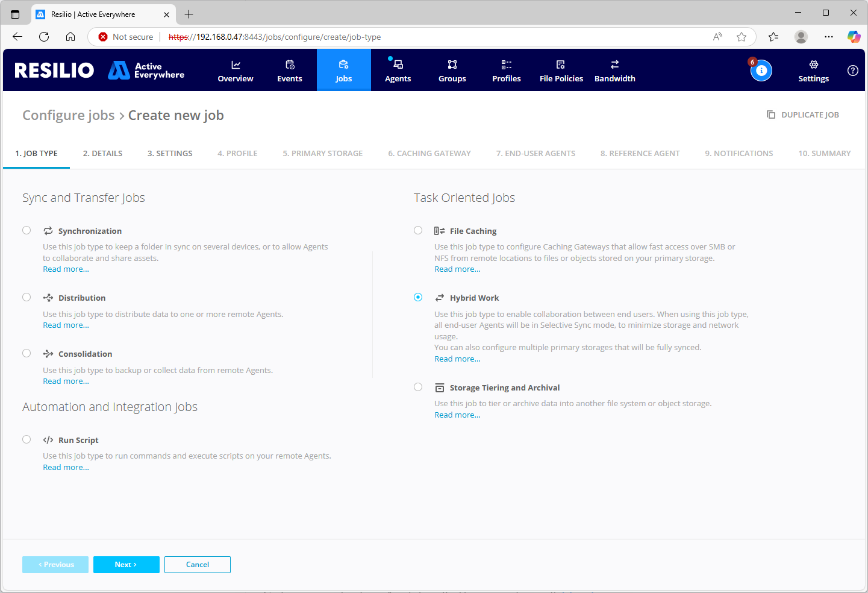The image size is (868, 593).
Task: Open the Groups section
Action: (452, 70)
